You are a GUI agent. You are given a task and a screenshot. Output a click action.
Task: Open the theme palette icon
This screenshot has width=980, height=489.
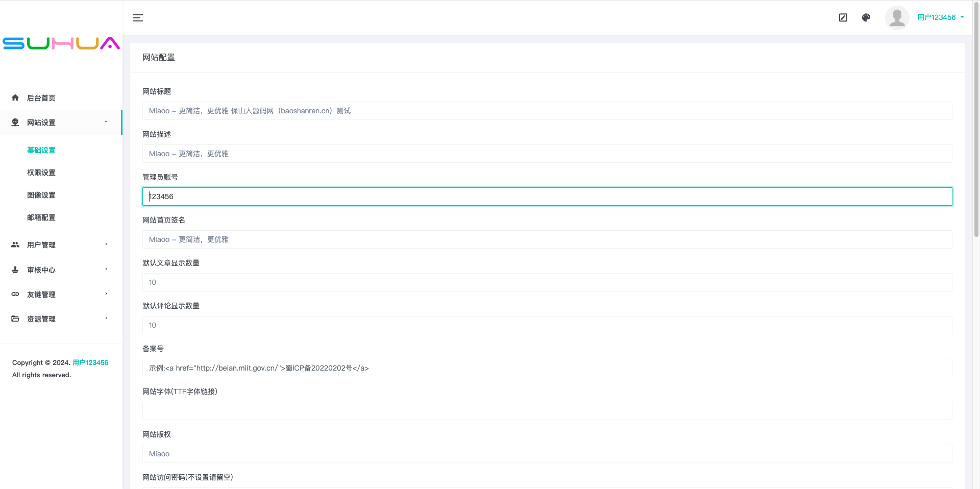click(866, 18)
